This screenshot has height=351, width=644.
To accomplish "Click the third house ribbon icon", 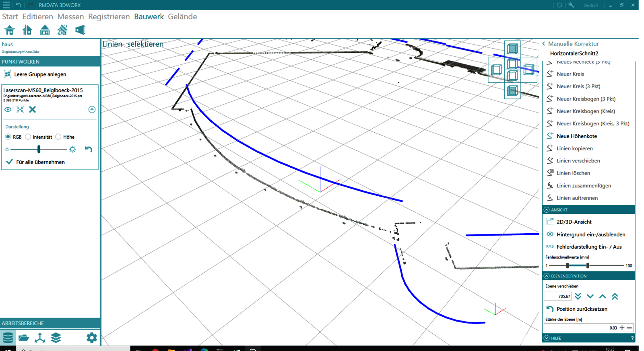I will point(45,30).
